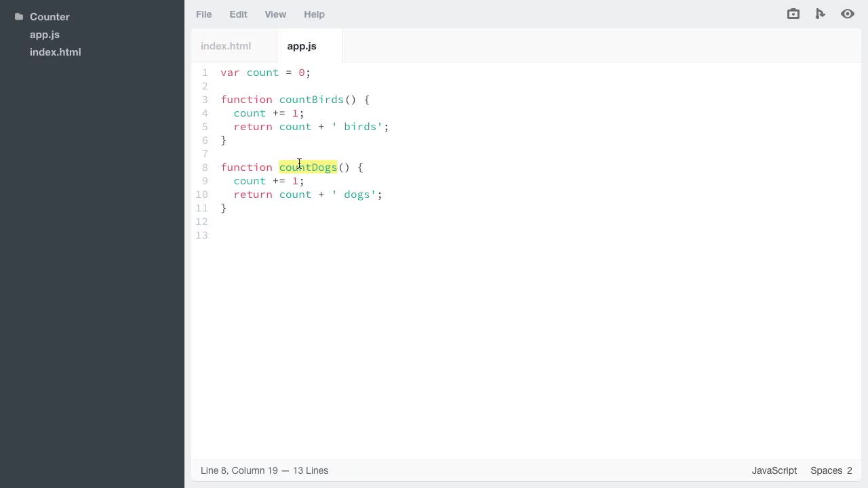868x488 pixels.
Task: Open app.js from the sidebar
Action: pyautogui.click(x=45, y=35)
